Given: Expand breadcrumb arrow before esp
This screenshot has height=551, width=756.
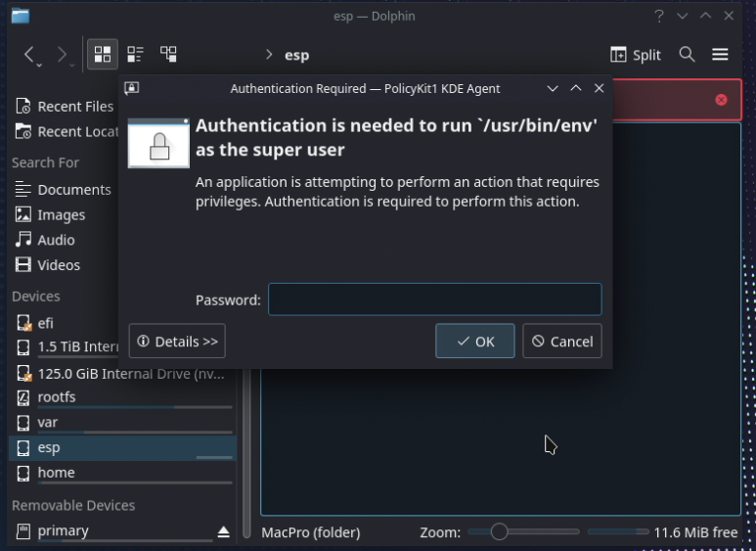Looking at the screenshot, I should 269,55.
